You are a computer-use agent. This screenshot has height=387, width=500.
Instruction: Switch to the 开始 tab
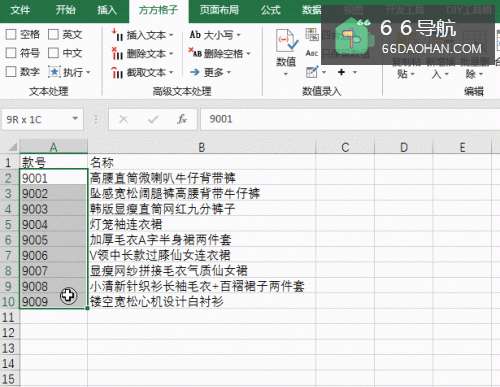coord(65,10)
